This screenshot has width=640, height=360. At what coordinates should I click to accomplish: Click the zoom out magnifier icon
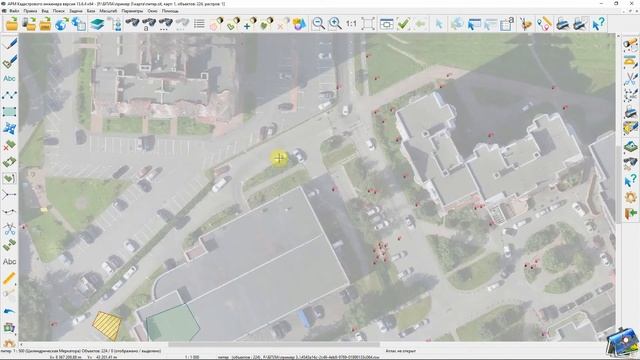318,24
